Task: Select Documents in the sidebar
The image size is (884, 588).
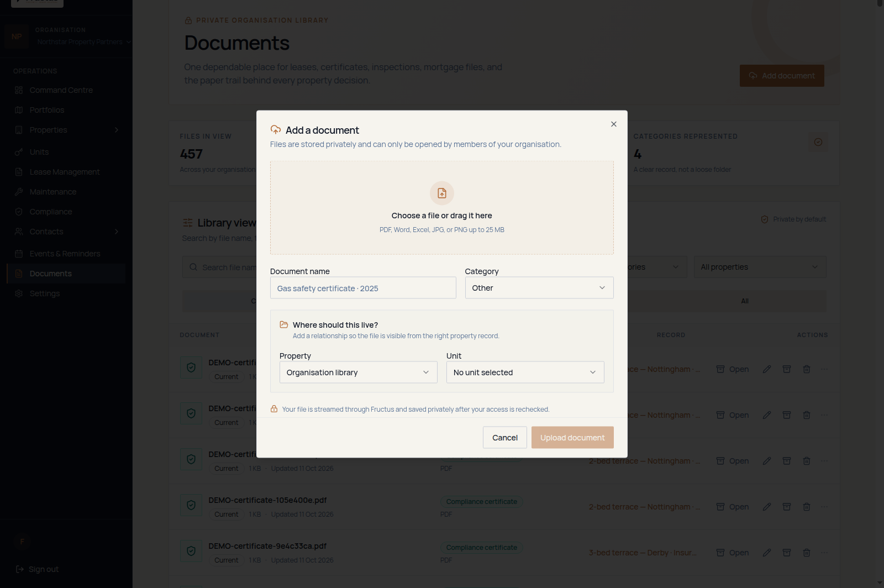Action: tap(66, 274)
